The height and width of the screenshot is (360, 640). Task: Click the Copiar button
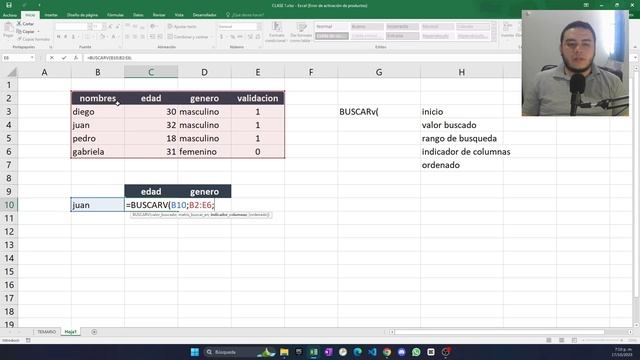pos(26,31)
